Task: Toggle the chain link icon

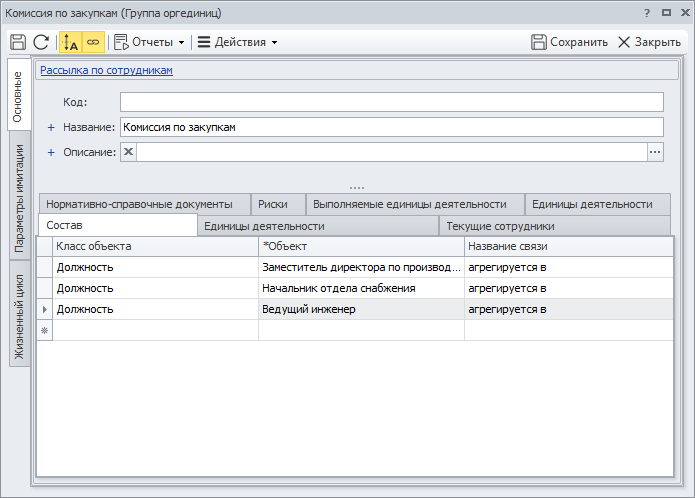Action: click(x=93, y=42)
